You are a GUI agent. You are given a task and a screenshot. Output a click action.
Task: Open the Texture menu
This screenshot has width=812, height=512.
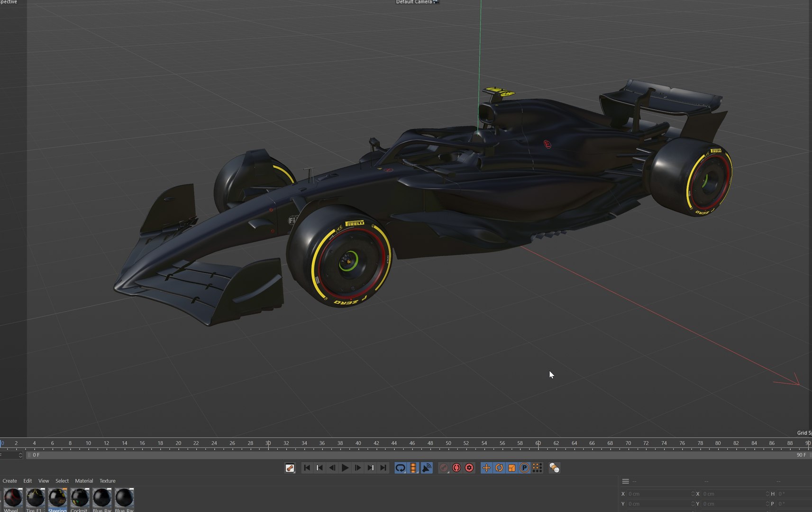tap(108, 481)
